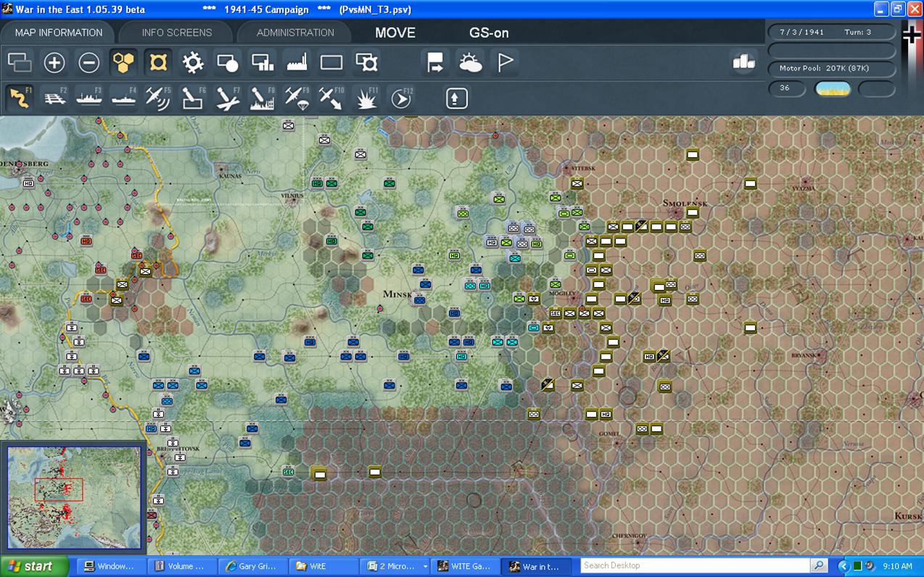Zoom in the map with plus icon

(54, 62)
